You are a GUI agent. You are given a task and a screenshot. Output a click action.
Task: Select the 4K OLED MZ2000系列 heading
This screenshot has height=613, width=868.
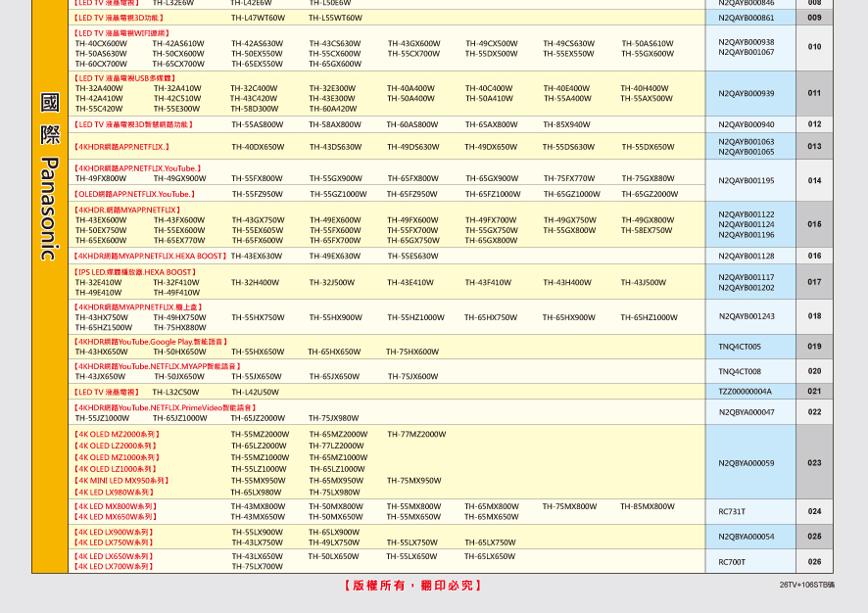tap(117, 435)
